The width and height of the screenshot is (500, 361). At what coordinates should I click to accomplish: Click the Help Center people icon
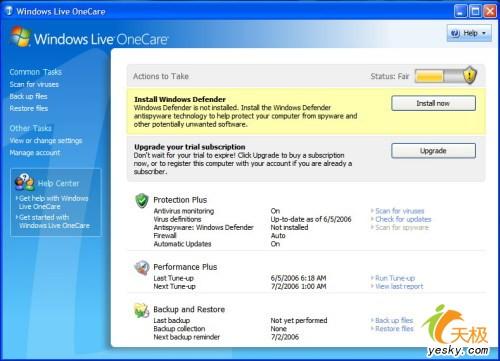click(24, 182)
